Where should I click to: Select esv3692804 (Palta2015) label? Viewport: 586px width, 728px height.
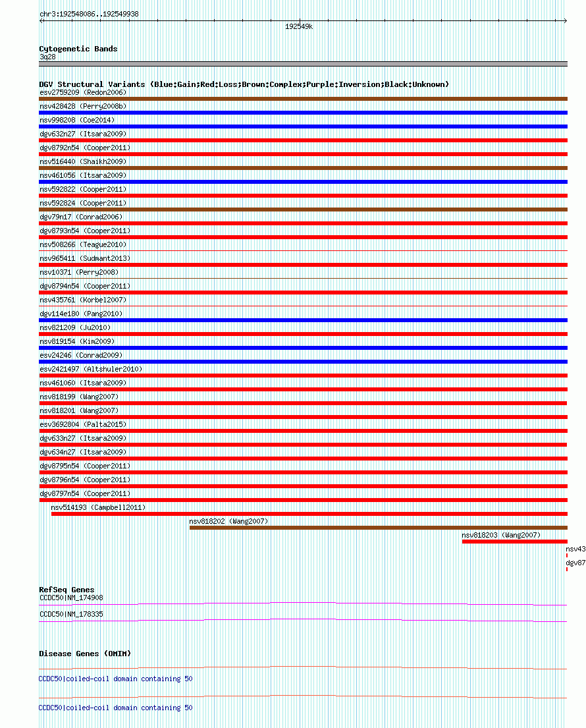[x=83, y=424]
